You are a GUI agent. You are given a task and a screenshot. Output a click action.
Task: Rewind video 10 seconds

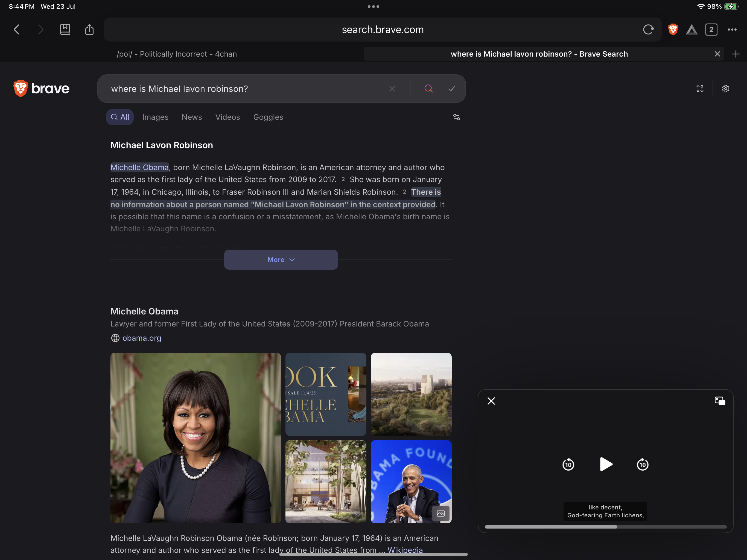click(568, 464)
